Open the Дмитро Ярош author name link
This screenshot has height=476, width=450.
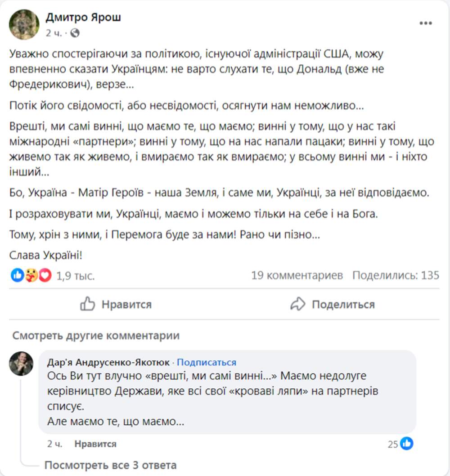pyautogui.click(x=83, y=18)
